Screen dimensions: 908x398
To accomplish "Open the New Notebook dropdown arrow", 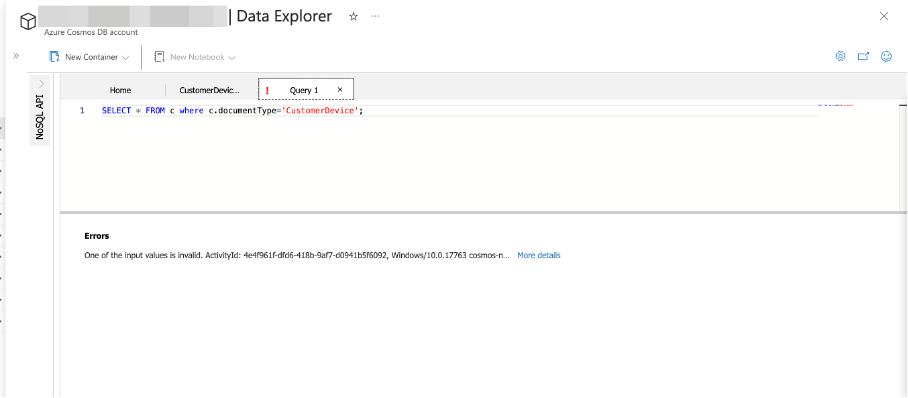I will [x=232, y=58].
